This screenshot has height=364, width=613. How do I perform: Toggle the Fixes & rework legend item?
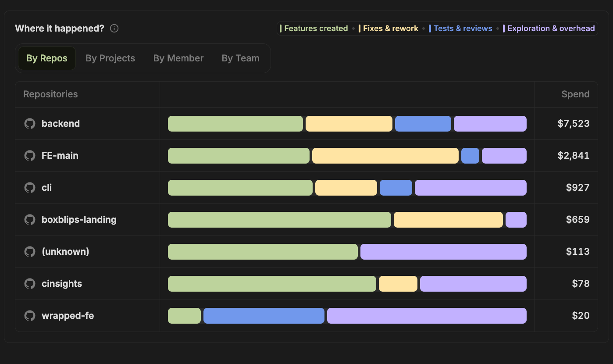388,29
